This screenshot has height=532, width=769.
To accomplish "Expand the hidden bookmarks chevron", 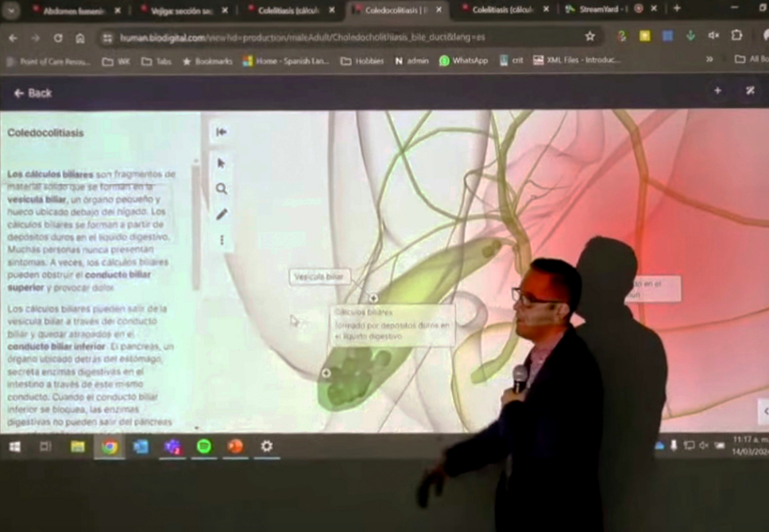I will tap(709, 60).
